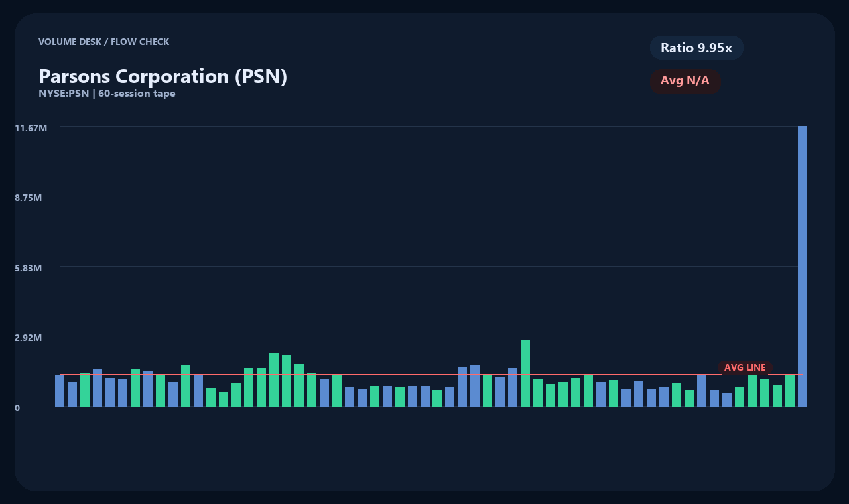Click the 5.83M axis label
Image resolution: width=849 pixels, height=504 pixels.
point(29,268)
